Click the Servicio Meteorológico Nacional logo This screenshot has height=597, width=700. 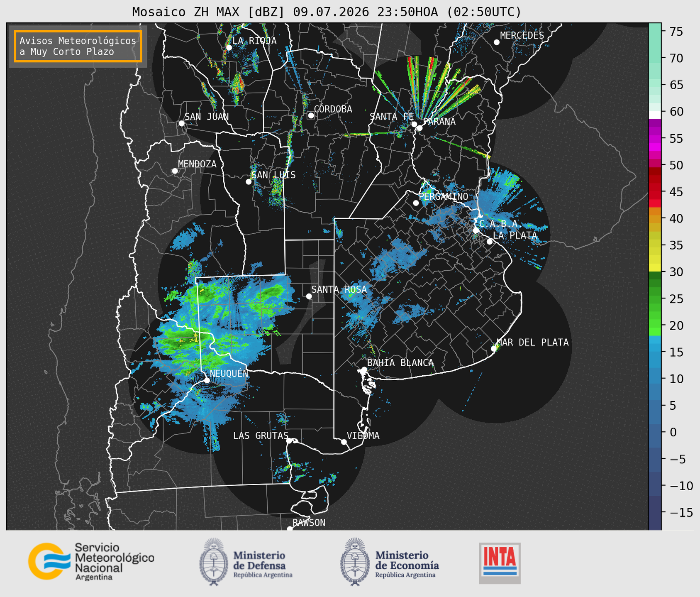(91, 561)
